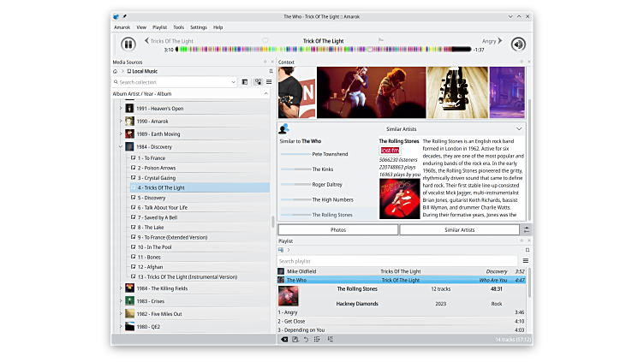Viewport: 644px width, 362px height.
Task: Toggle the merged collection view button
Action: (x=257, y=82)
